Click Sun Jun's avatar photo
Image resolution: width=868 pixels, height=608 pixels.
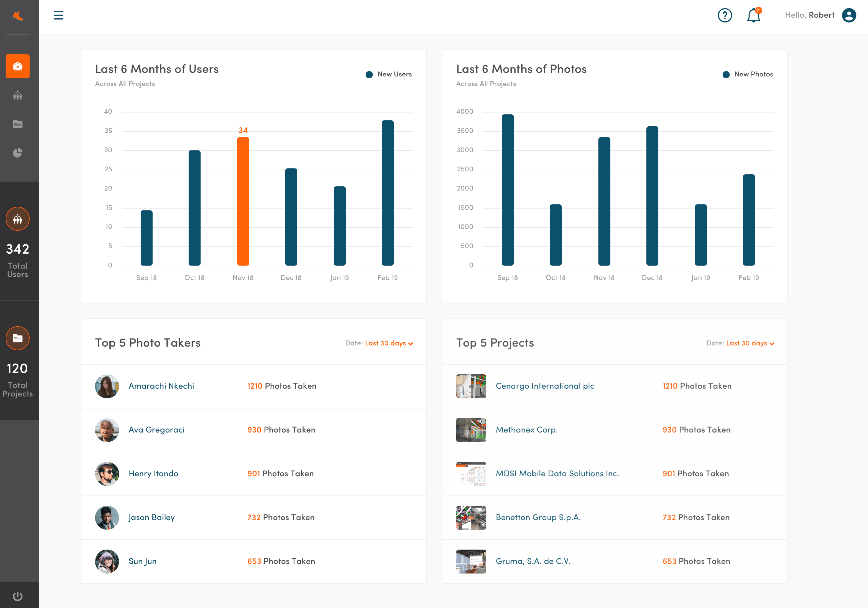[107, 562]
